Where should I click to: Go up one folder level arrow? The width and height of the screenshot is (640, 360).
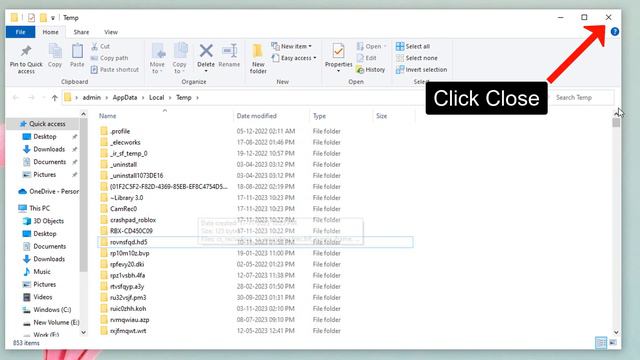point(55,98)
